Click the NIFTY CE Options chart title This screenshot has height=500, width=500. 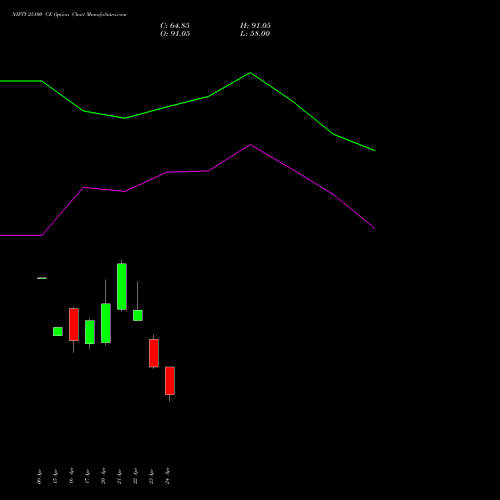pyautogui.click(x=69, y=15)
